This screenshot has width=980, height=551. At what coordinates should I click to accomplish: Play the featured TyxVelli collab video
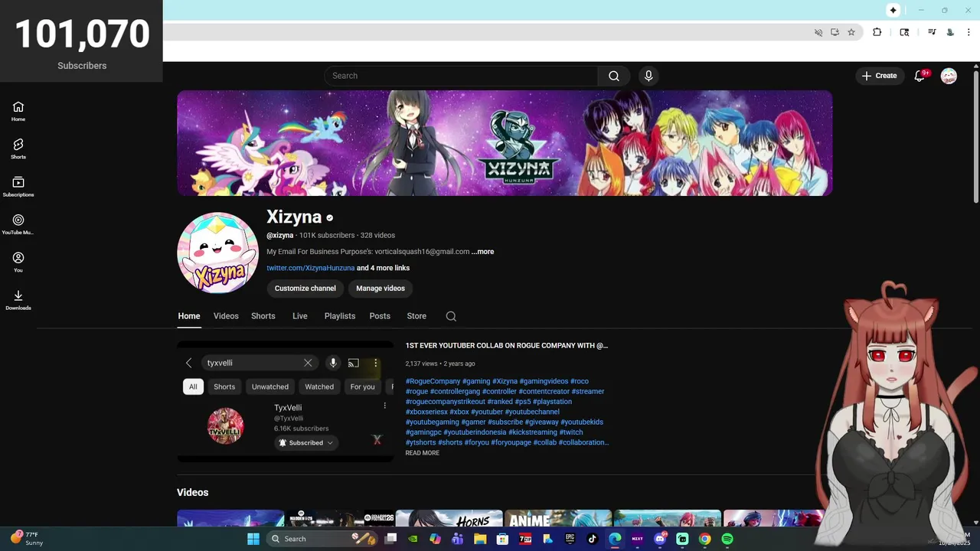[x=286, y=402]
